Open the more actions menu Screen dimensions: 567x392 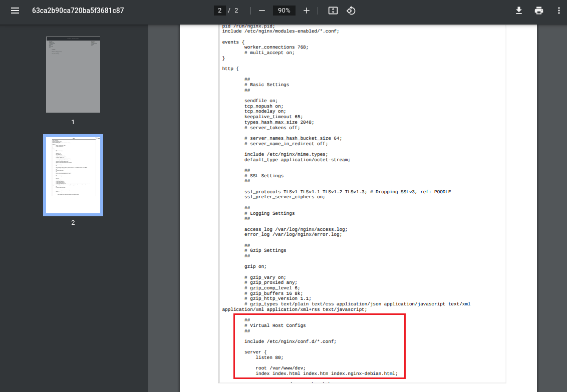(x=558, y=11)
